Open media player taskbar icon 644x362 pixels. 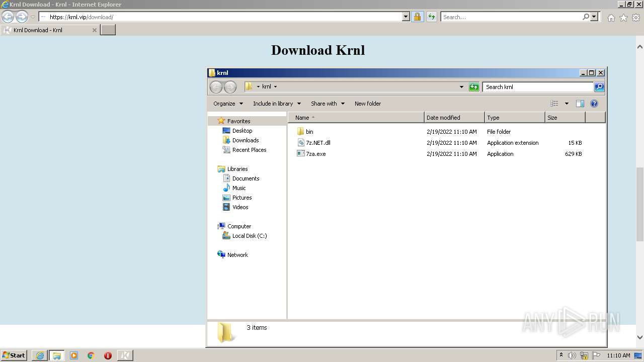click(x=74, y=355)
